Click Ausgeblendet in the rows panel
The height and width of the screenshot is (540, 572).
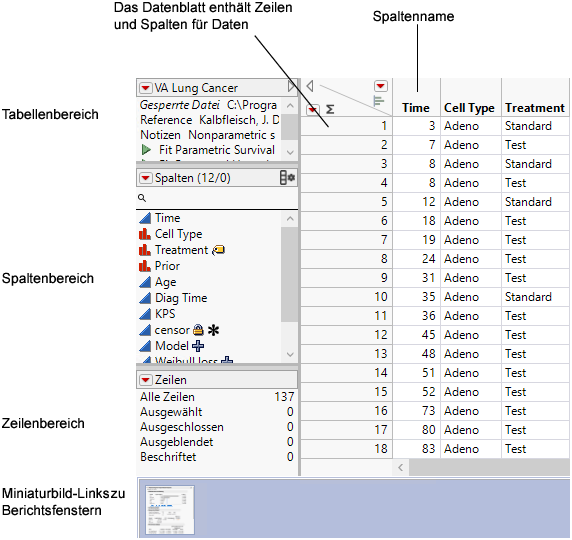pos(177,442)
